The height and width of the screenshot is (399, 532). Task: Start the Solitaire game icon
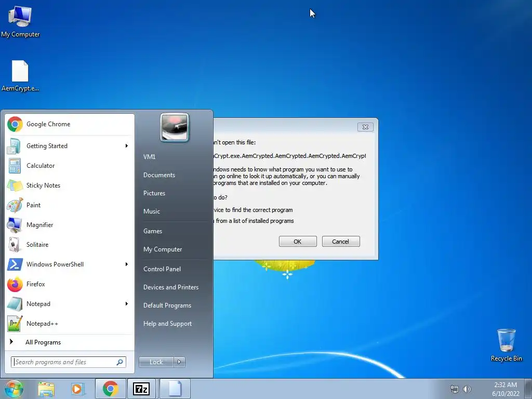(x=14, y=245)
